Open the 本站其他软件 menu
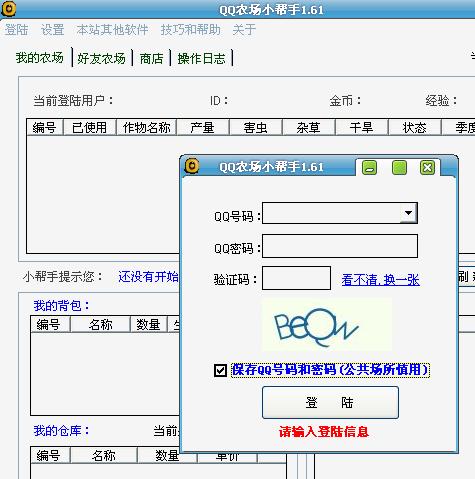 pyautogui.click(x=112, y=30)
